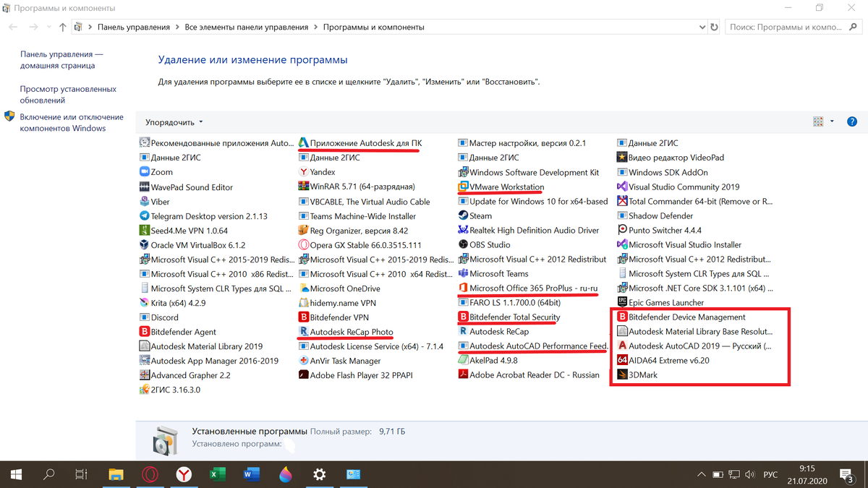Screen dimensions: 868x488
Task: Go to Панель управления breadcrumb
Action: tap(134, 27)
